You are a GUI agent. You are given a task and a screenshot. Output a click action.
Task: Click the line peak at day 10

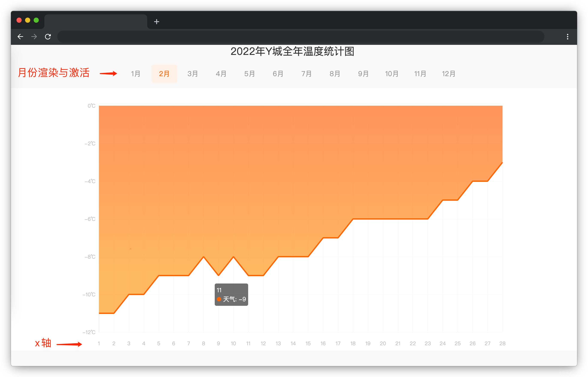(x=234, y=257)
